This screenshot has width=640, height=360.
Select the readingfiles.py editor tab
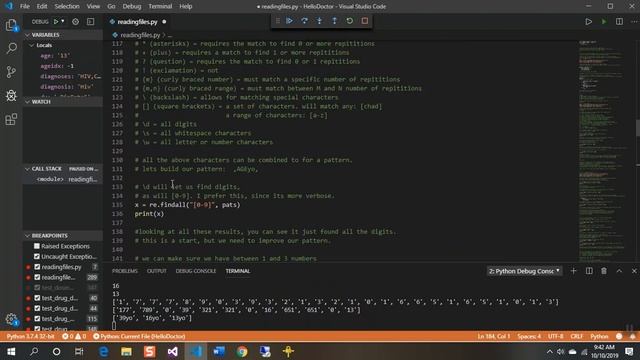(138, 22)
